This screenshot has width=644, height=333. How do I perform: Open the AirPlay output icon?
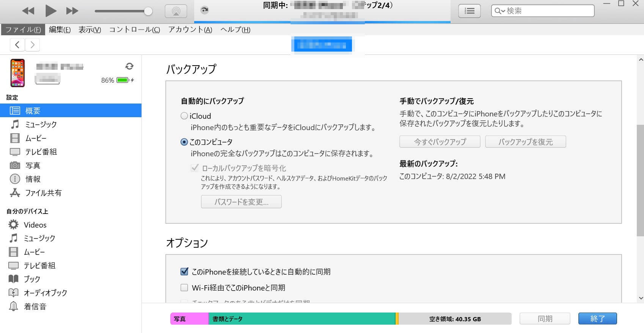tap(176, 11)
